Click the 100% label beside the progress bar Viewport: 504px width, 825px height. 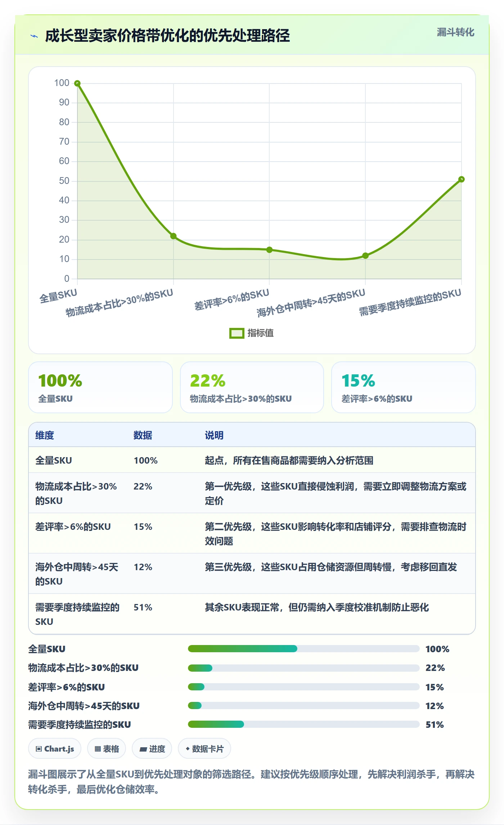coord(437,649)
